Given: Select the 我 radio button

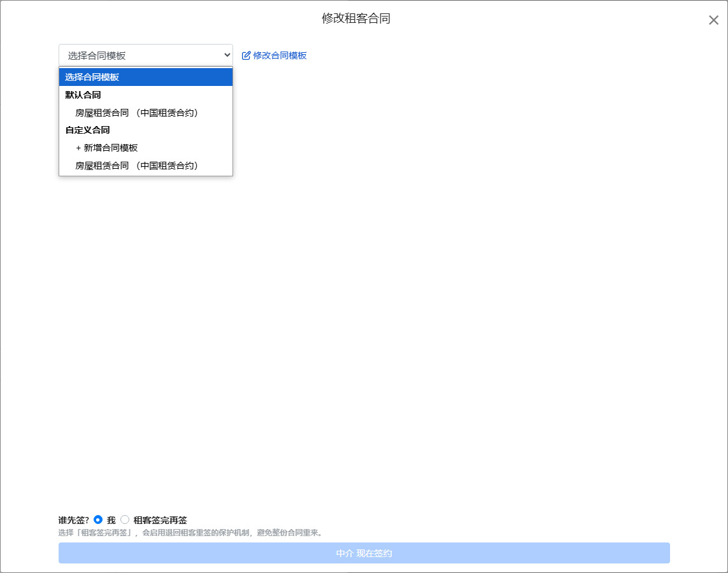Looking at the screenshot, I should pos(98,520).
